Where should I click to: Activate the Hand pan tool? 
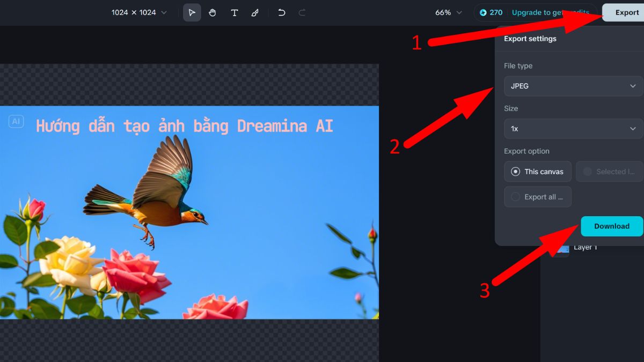coord(213,12)
